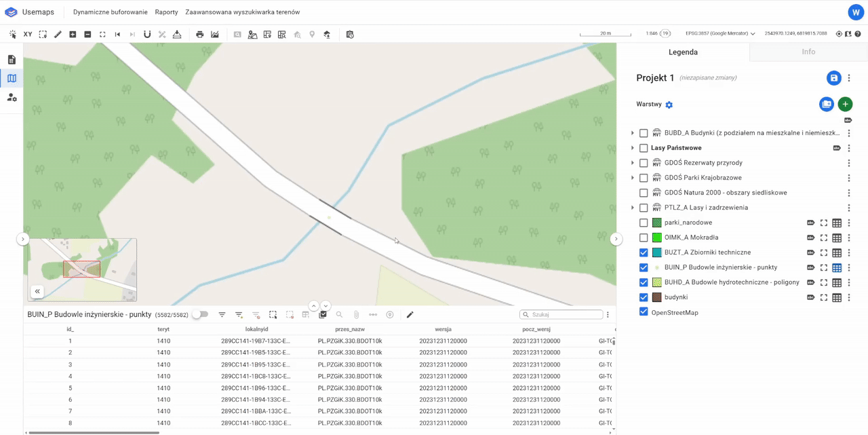Uncheck the OpenStreetMap base layer

point(644,312)
